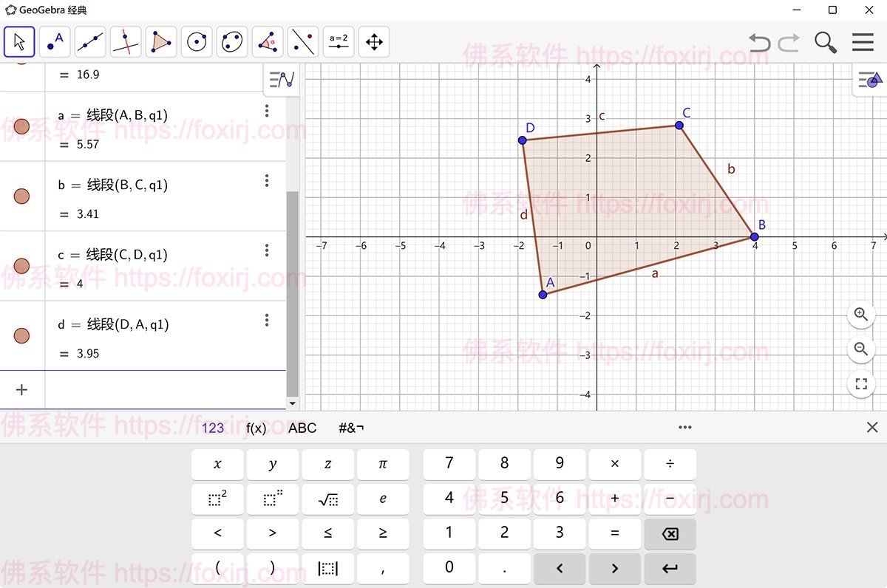The width and height of the screenshot is (887, 588).
Task: Activate the Move Graphics View tool
Action: tap(374, 42)
